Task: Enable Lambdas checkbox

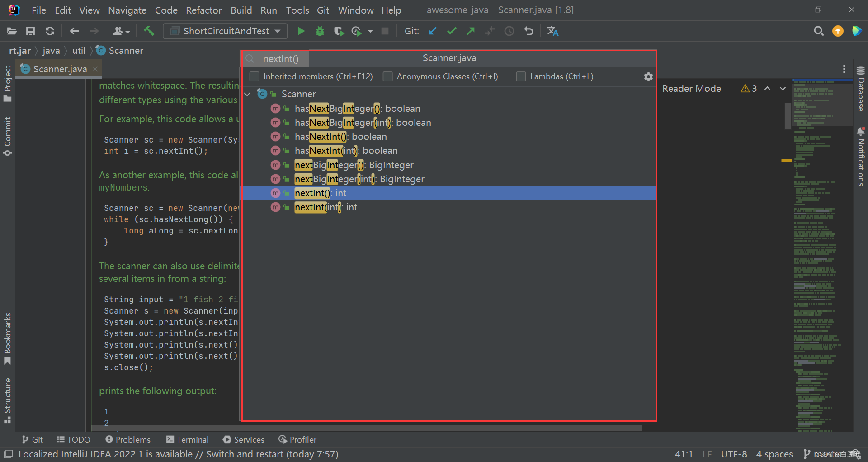Action: pyautogui.click(x=521, y=76)
